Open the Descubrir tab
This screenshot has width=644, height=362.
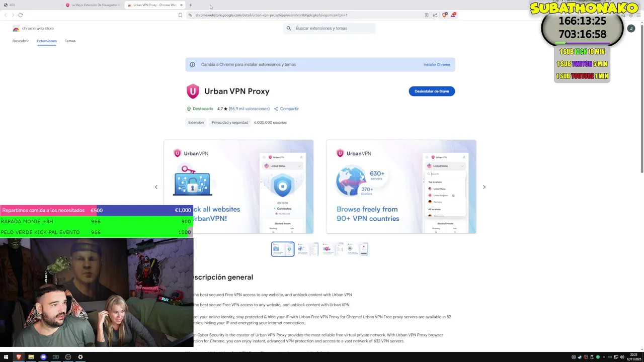[21, 41]
